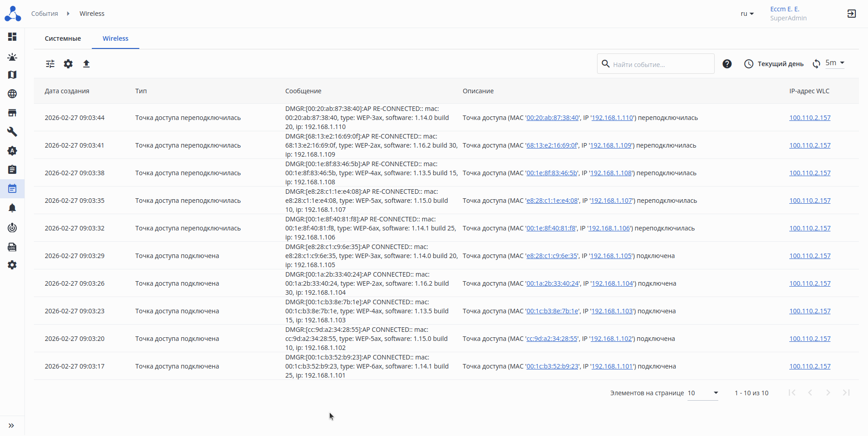Open the dashboard icon in sidebar
Screen dimensions: 868x436
[x=12, y=37]
